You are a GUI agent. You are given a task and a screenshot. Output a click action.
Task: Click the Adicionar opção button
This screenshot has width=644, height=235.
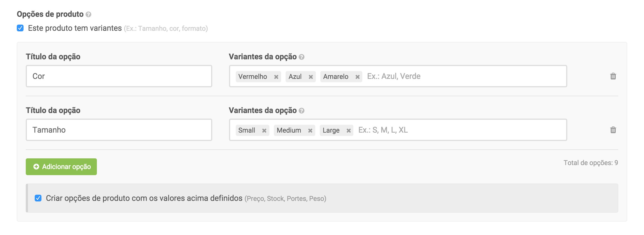(61, 167)
